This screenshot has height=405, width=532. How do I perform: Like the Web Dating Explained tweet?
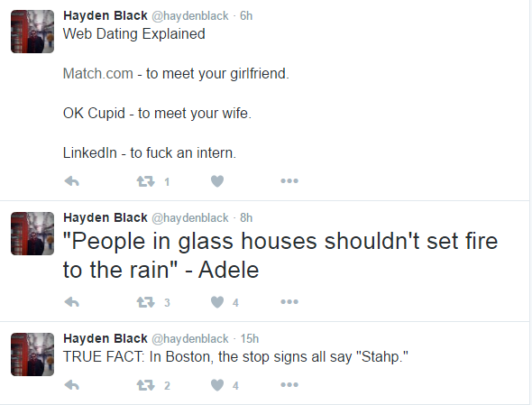217,181
